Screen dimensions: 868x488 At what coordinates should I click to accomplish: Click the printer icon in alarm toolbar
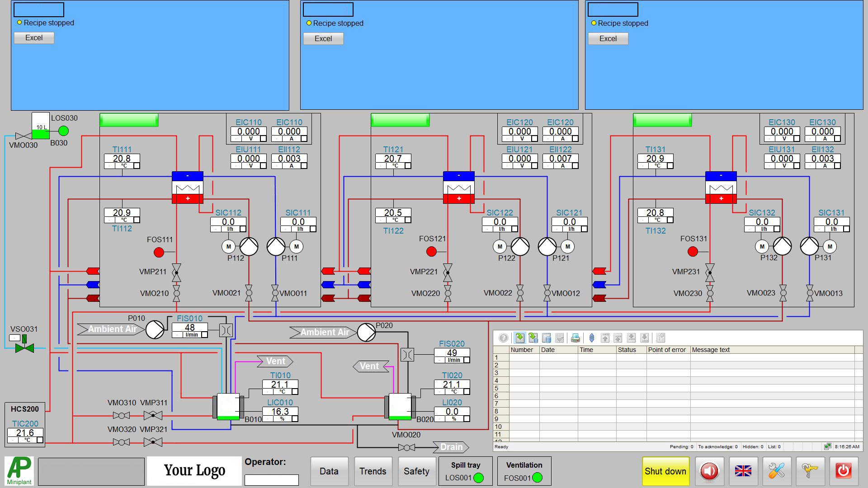pyautogui.click(x=575, y=338)
